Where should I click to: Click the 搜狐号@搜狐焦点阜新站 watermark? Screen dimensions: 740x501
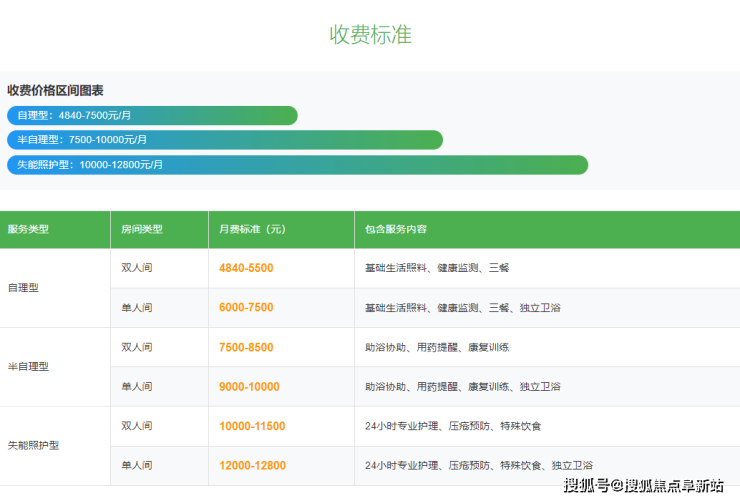point(643,486)
